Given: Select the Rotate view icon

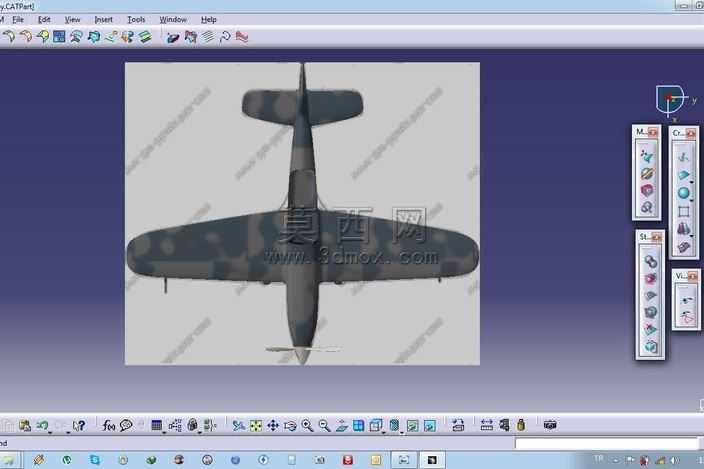Looking at the screenshot, I should 290,425.
